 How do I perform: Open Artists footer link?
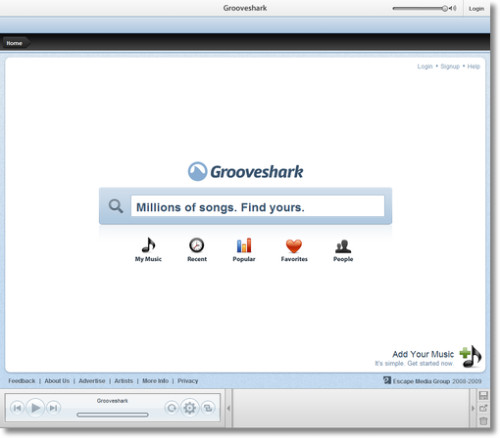click(x=124, y=381)
